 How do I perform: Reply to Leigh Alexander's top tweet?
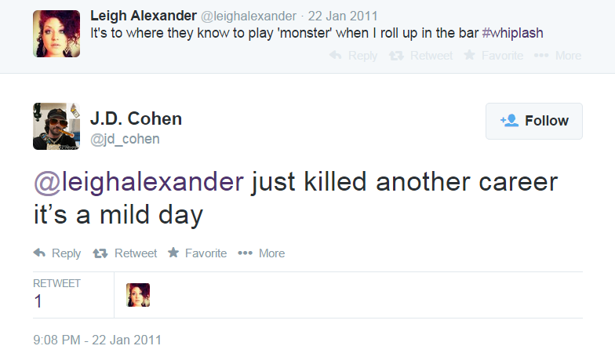336,56
